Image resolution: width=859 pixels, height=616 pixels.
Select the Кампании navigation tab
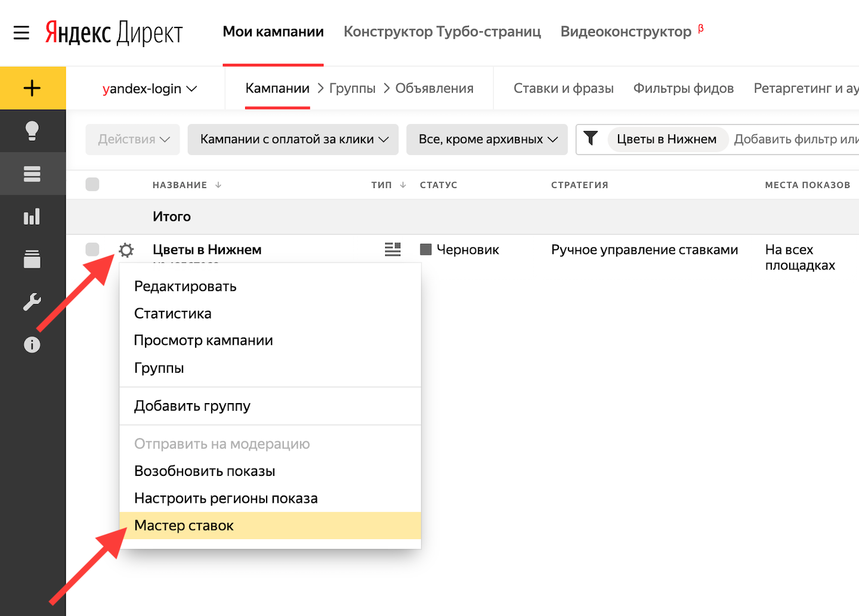click(277, 88)
